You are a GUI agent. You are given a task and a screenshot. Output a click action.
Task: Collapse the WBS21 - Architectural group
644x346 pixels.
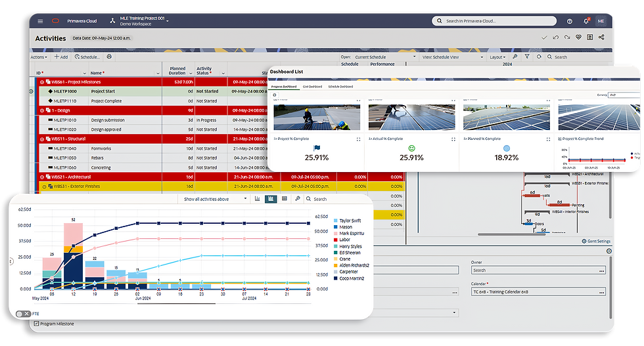(x=42, y=177)
